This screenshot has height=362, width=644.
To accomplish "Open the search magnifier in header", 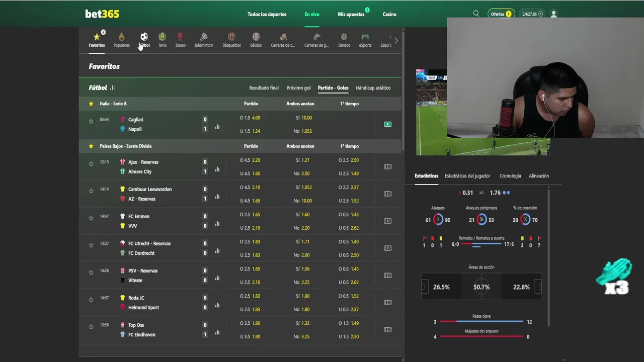I will click(x=476, y=14).
